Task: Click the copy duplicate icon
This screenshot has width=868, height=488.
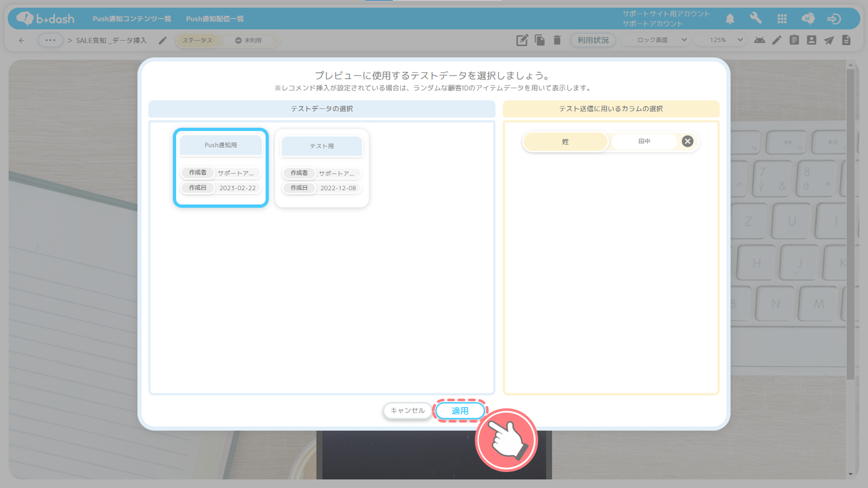Action: (540, 40)
